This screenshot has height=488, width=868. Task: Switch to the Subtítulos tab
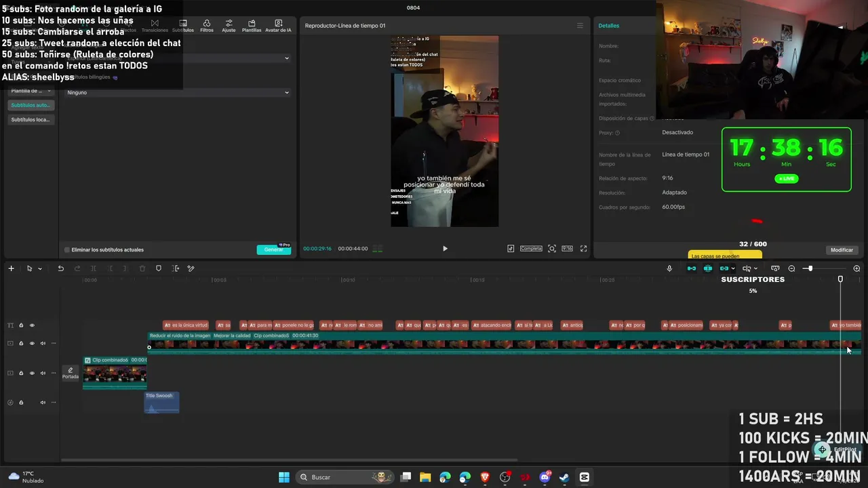click(183, 26)
